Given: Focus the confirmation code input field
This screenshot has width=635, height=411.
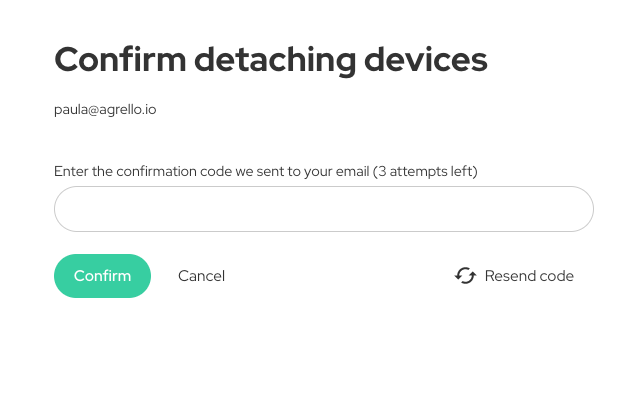Looking at the screenshot, I should pos(323,209).
